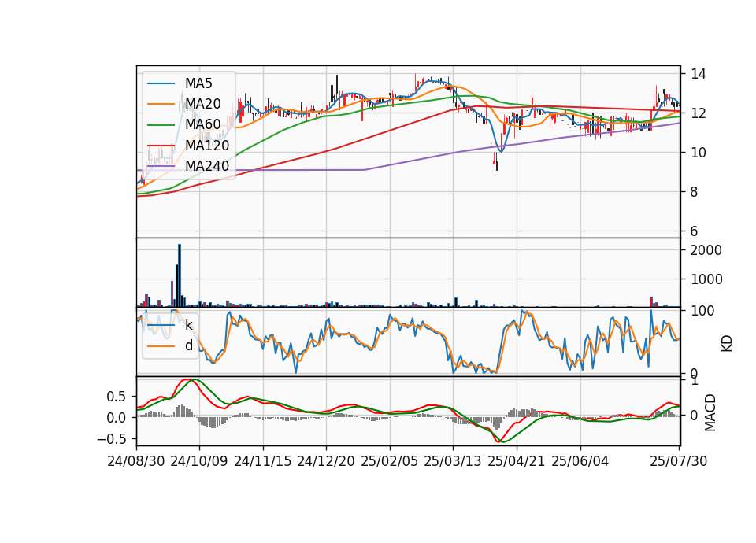Click the date label 24/12/20
This screenshot has height=543, width=756.
[x=326, y=461]
